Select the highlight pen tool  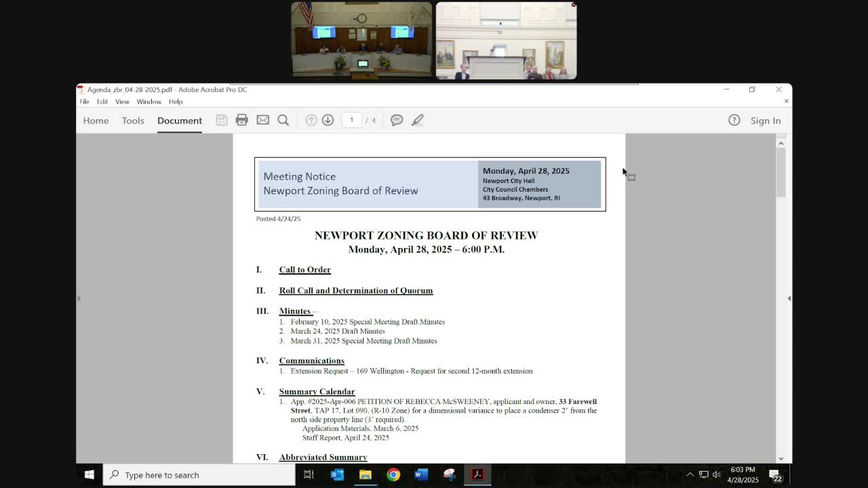click(417, 120)
